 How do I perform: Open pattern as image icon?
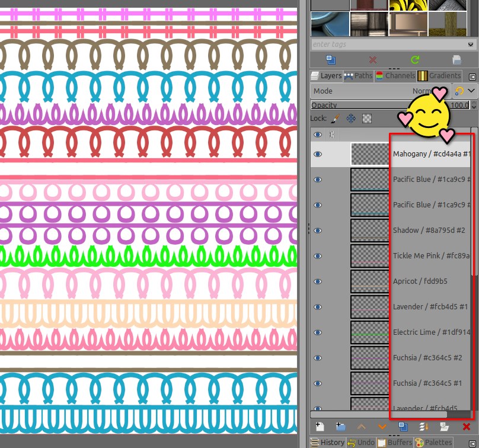click(x=456, y=59)
